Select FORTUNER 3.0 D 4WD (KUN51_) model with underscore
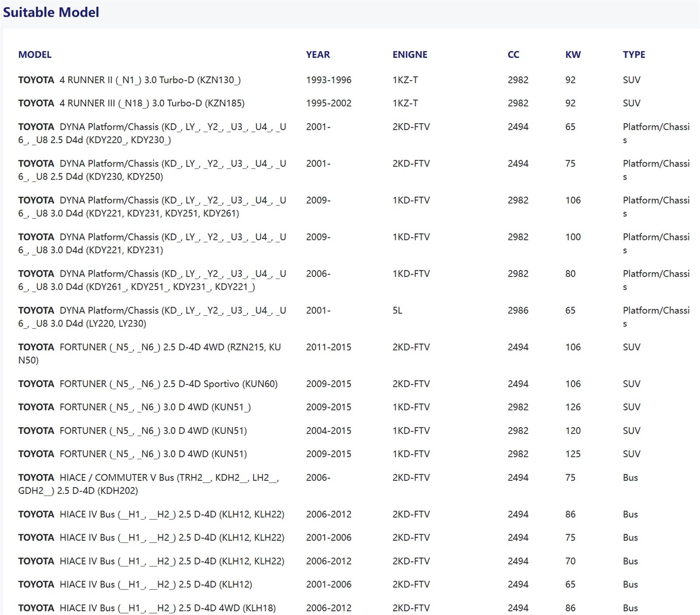Viewport: 700px width, 615px height. pyautogui.click(x=134, y=407)
